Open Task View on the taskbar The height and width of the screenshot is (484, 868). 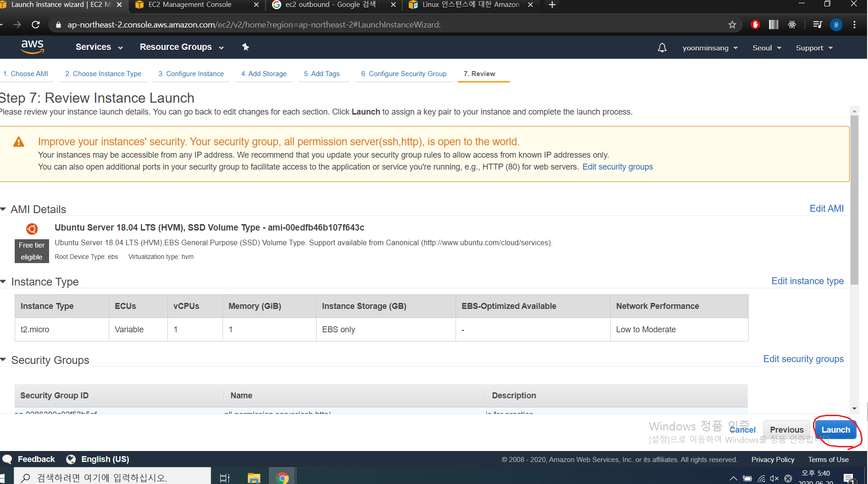tap(225, 478)
